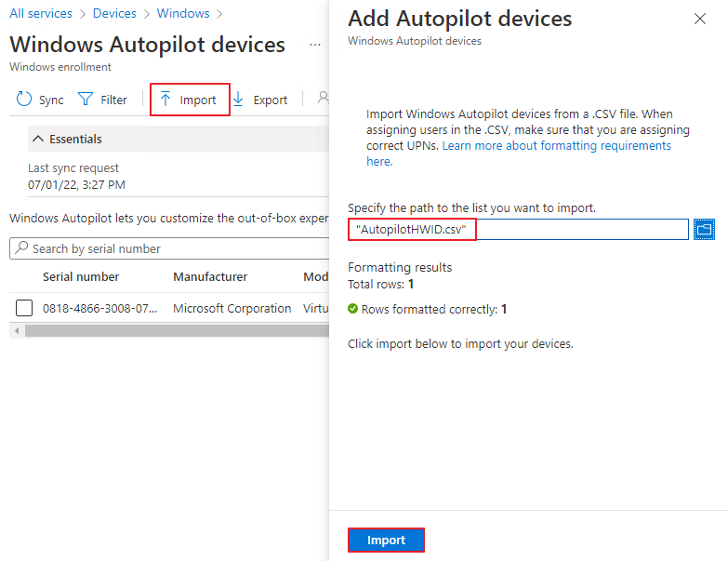728x561 pixels.
Task: Open the All services breadcrumb link
Action: (41, 13)
